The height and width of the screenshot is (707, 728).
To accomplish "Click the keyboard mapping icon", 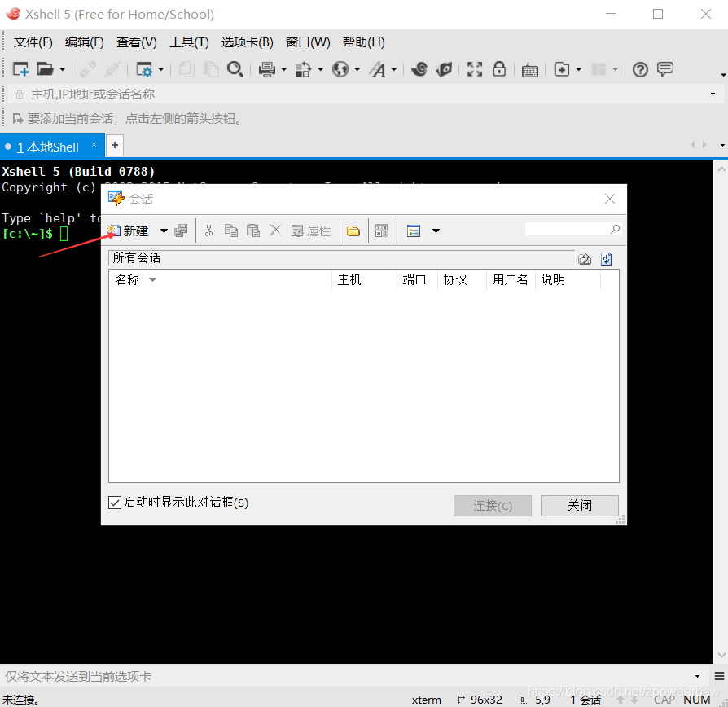I will tap(530, 70).
